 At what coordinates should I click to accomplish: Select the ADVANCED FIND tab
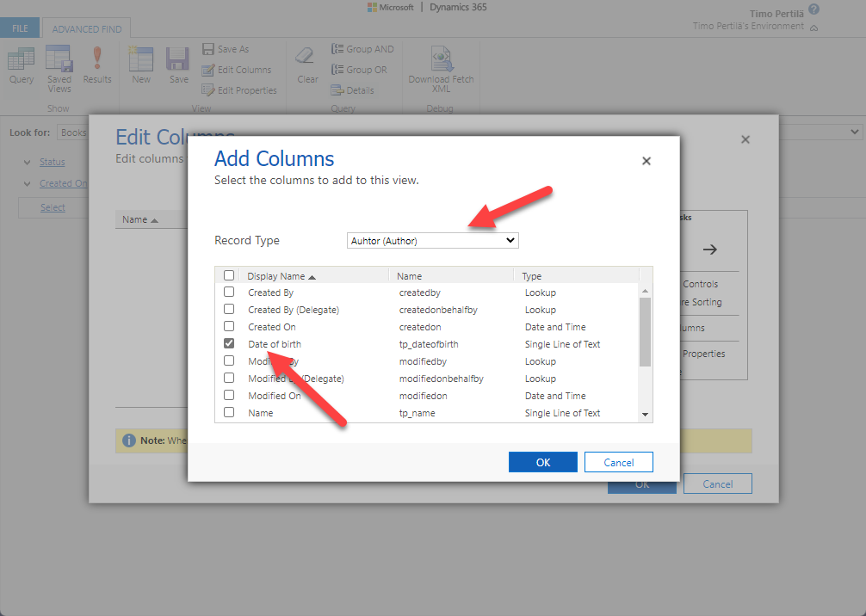87,28
